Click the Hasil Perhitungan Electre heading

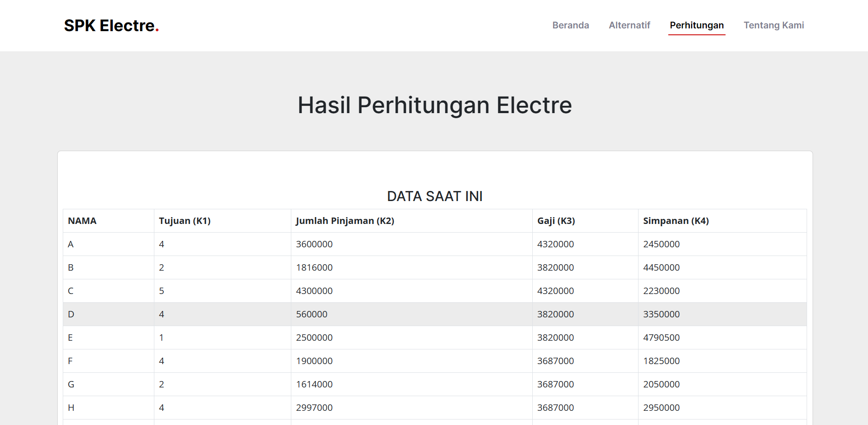[434, 105]
